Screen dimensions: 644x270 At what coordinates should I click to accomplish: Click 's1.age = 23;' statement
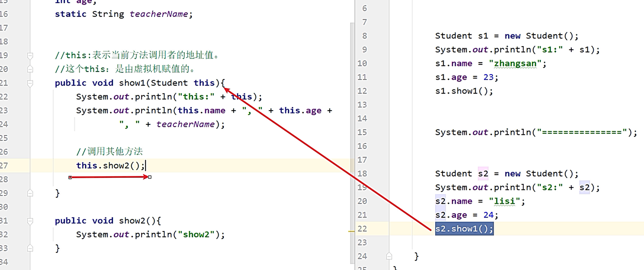tap(466, 77)
